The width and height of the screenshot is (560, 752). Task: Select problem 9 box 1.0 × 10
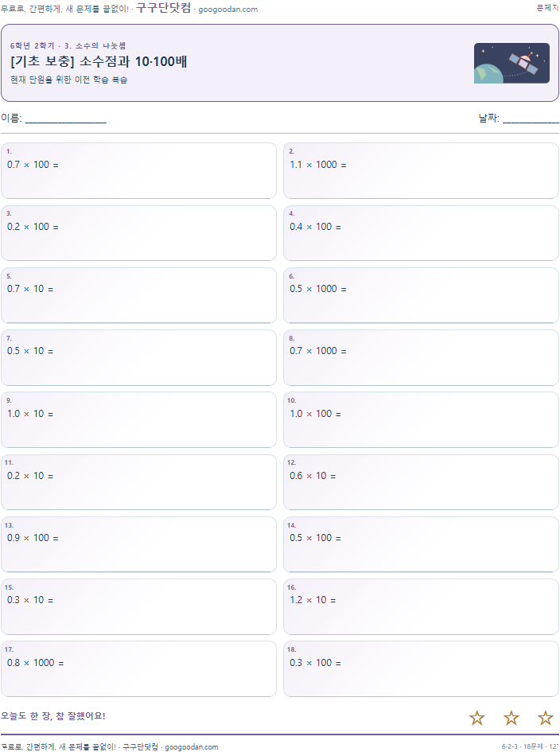pyautogui.click(x=138, y=419)
